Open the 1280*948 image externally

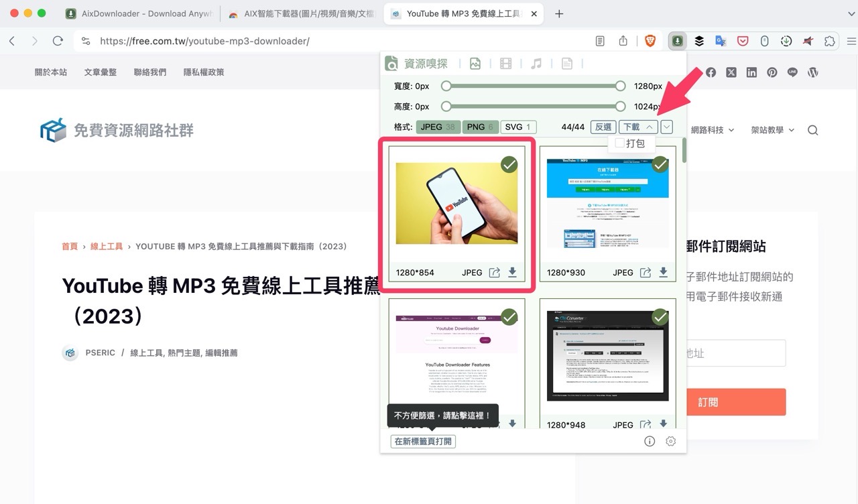pyautogui.click(x=646, y=424)
